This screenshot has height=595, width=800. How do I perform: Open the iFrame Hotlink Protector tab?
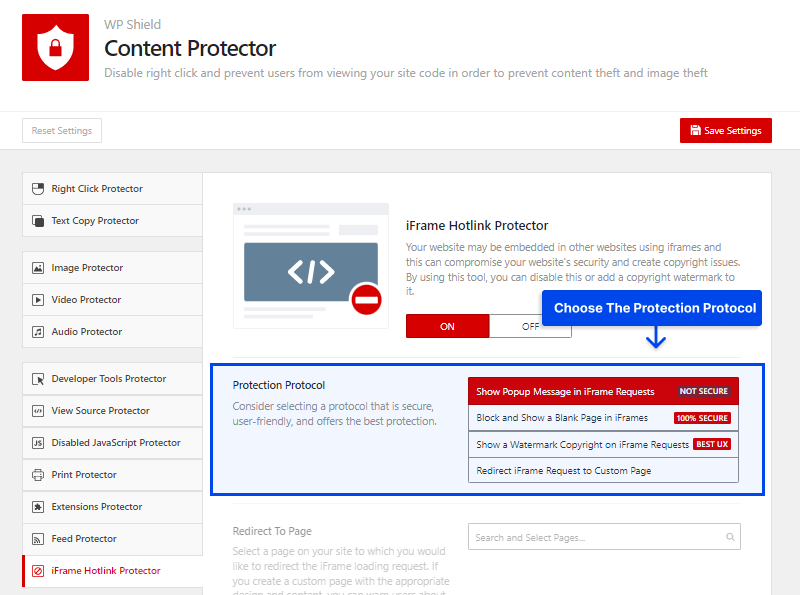(x=112, y=571)
